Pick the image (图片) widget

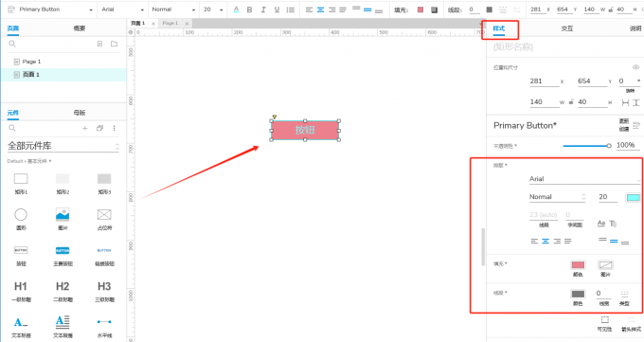click(x=63, y=219)
